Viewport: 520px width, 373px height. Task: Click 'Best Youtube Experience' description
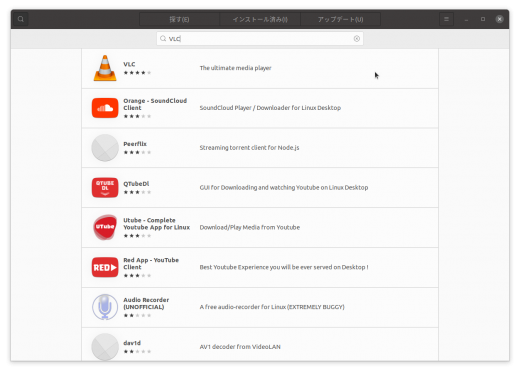tap(284, 267)
